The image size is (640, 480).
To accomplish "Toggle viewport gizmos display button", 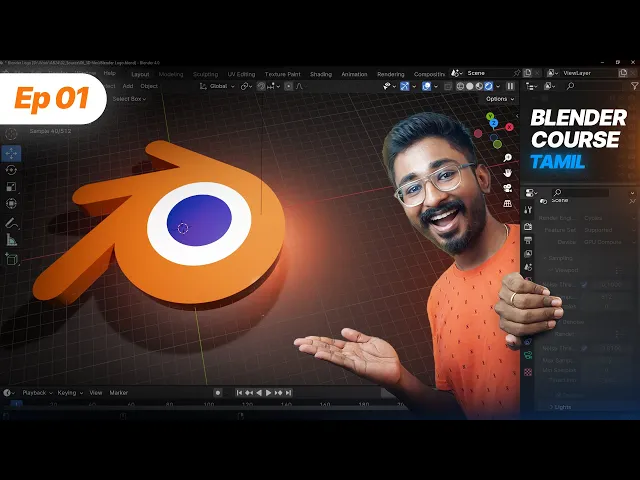I will [404, 86].
